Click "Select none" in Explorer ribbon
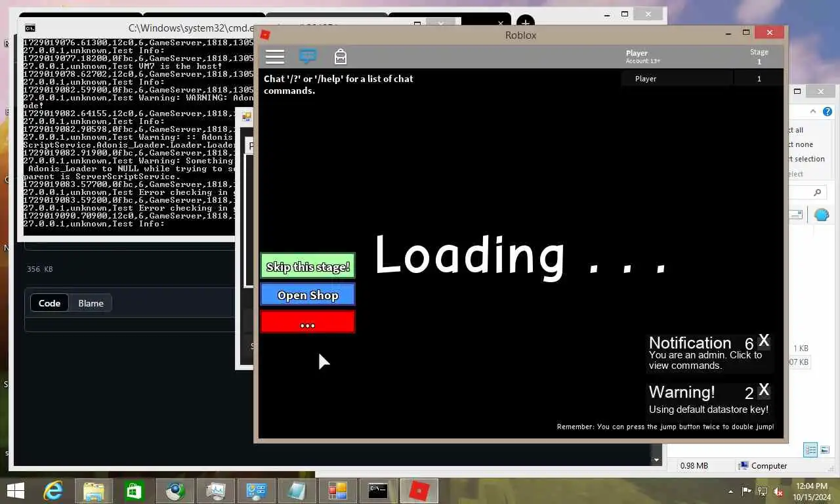This screenshot has width=840, height=504. (x=801, y=144)
